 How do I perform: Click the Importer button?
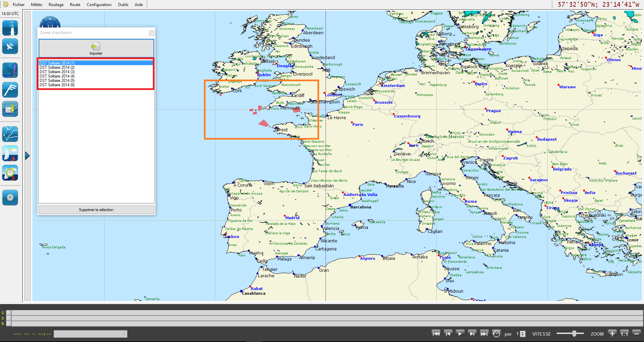point(96,48)
